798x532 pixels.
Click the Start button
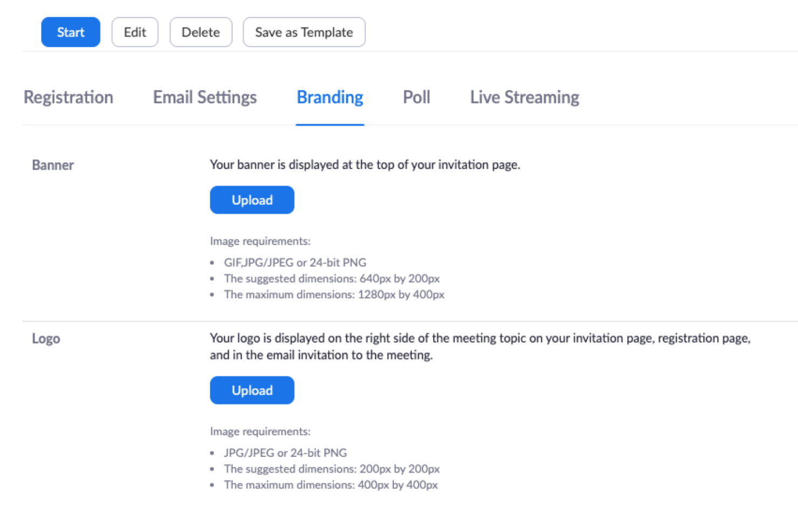click(x=71, y=32)
